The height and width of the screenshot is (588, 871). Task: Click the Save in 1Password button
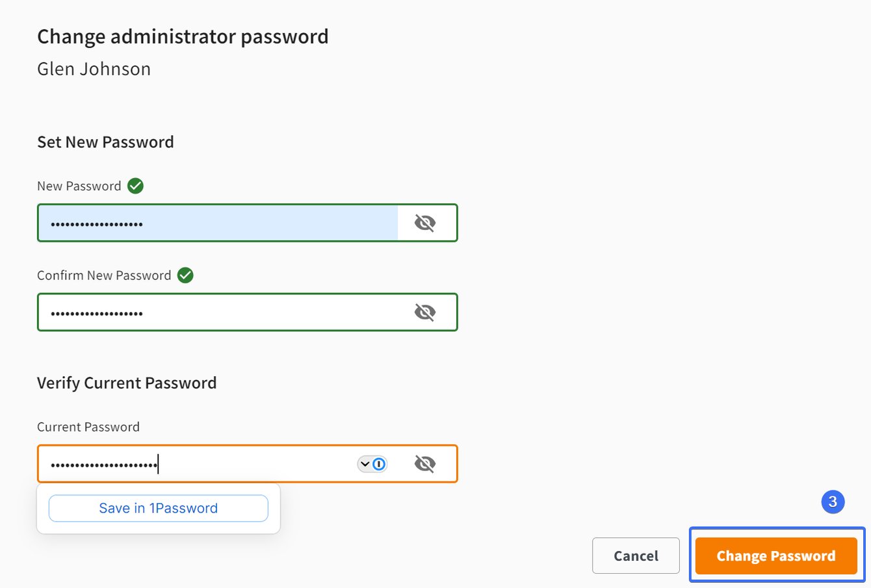pyautogui.click(x=158, y=508)
